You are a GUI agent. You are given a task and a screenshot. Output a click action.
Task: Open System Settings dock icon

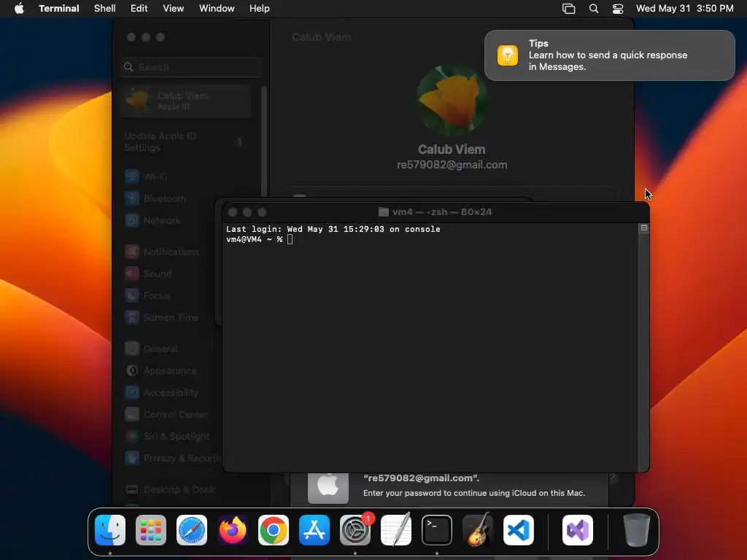click(x=355, y=530)
